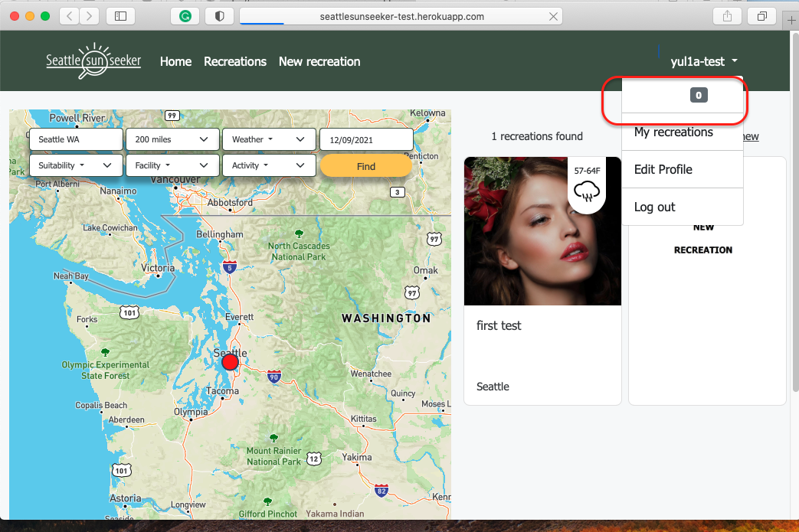Click the 57-64F temperature label
Image resolution: width=799 pixels, height=532 pixels.
pyautogui.click(x=587, y=171)
